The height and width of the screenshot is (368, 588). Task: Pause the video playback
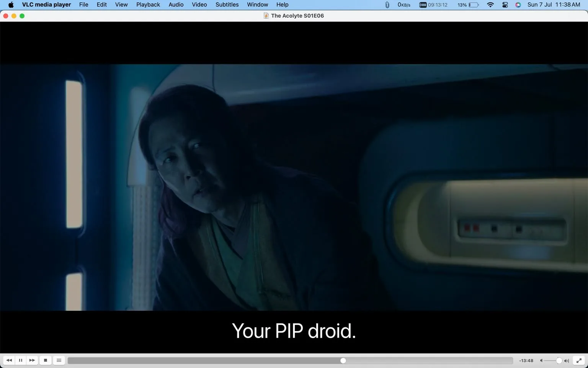click(x=20, y=360)
